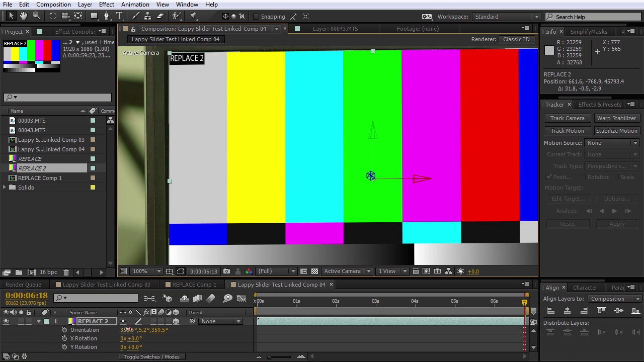This screenshot has height=362, width=644.
Task: Click the Track Camera button
Action: pos(567,118)
